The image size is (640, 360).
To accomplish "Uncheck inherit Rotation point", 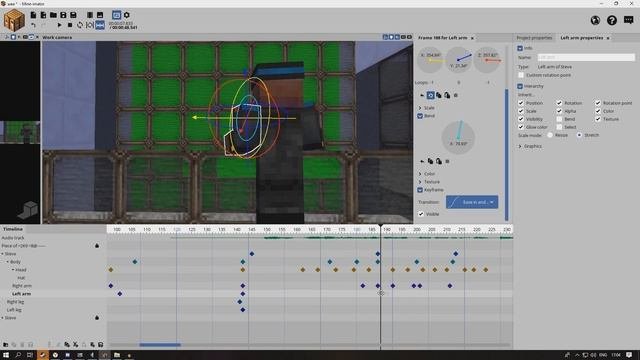I will (598, 103).
